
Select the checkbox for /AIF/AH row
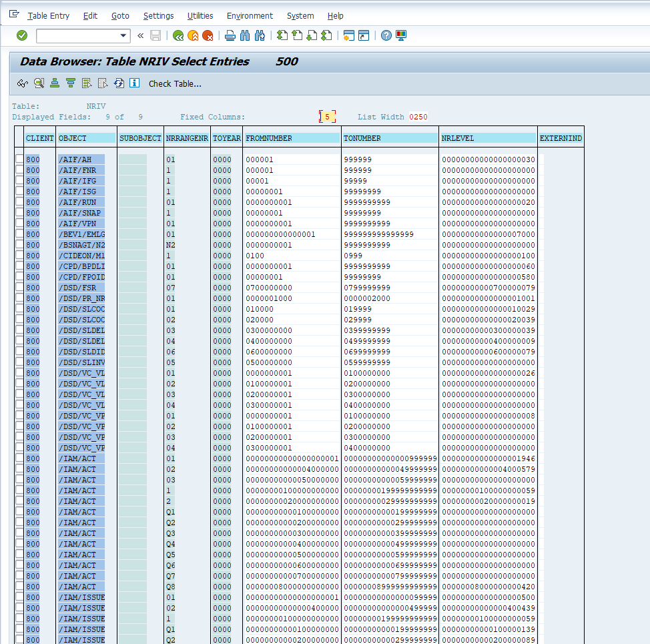tap(19, 159)
